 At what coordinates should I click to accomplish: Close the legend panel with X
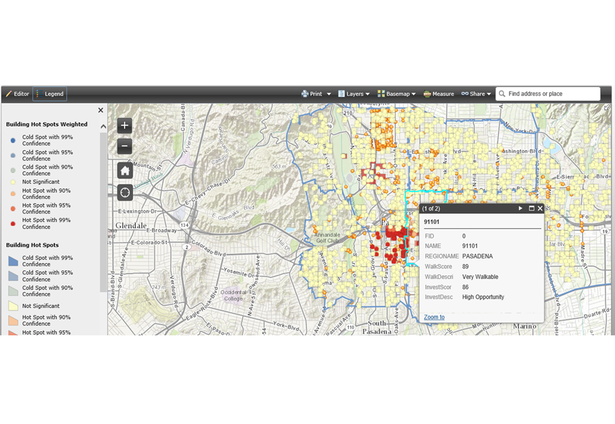click(100, 110)
